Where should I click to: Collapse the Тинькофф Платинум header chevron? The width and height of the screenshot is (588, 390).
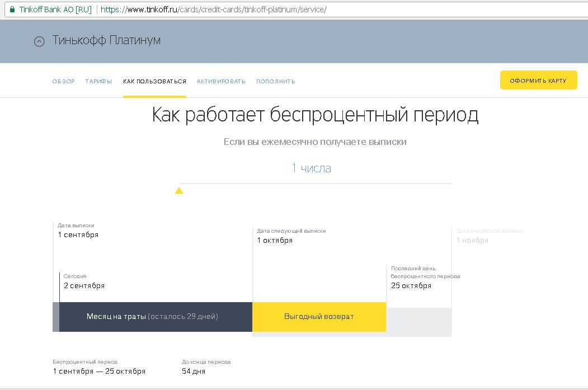coord(39,41)
